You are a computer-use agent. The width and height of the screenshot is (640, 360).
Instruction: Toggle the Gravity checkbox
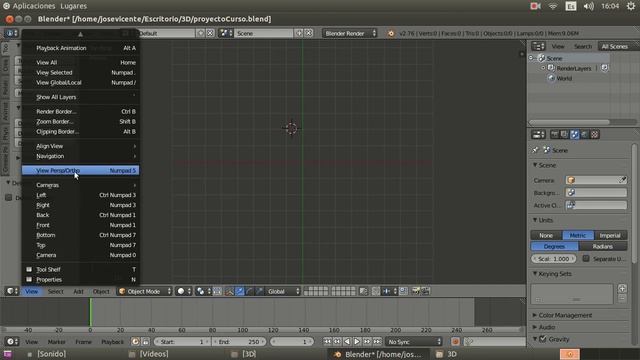[x=543, y=339]
